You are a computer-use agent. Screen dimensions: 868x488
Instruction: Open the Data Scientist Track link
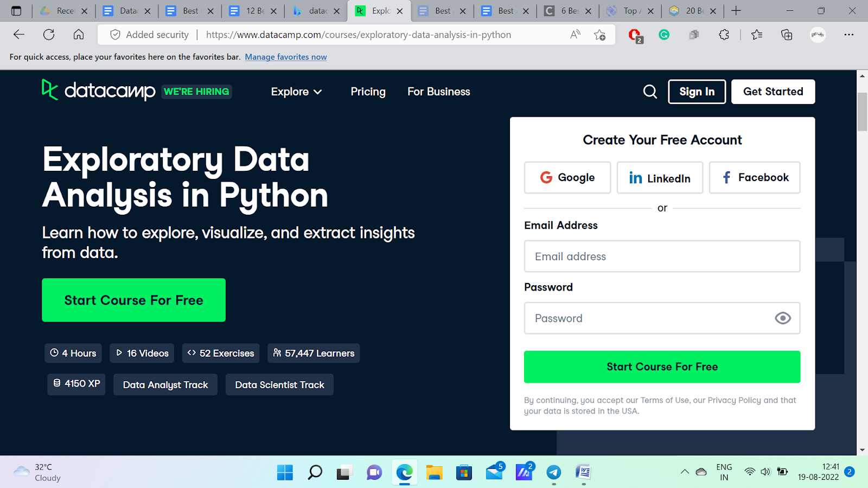pos(279,384)
